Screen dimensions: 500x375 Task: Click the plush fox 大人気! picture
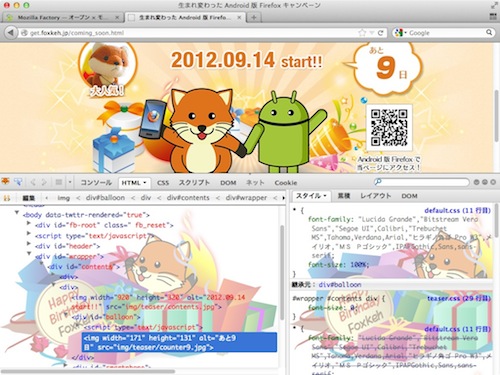(x=108, y=68)
